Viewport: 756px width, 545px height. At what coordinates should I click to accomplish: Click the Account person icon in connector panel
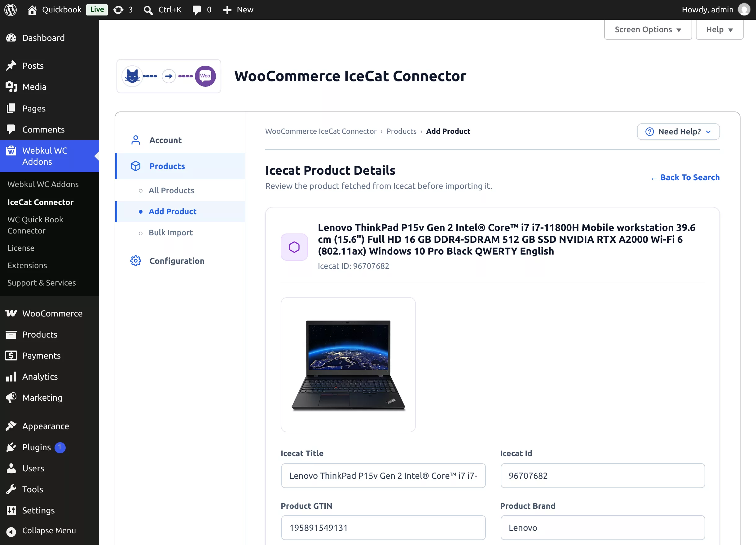(x=136, y=140)
